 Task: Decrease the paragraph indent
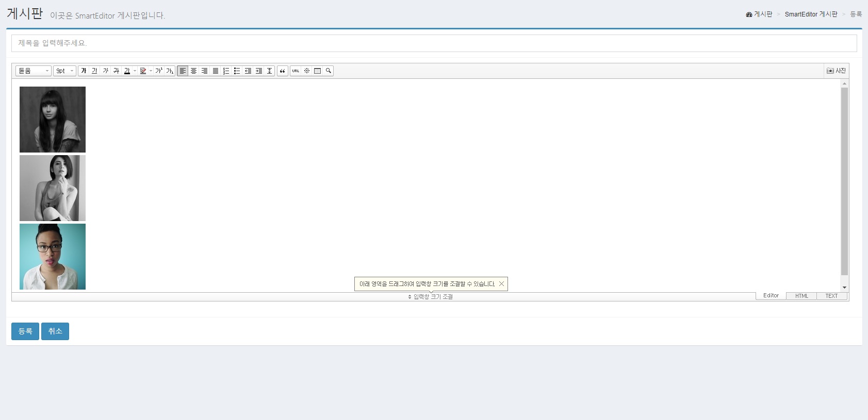248,71
